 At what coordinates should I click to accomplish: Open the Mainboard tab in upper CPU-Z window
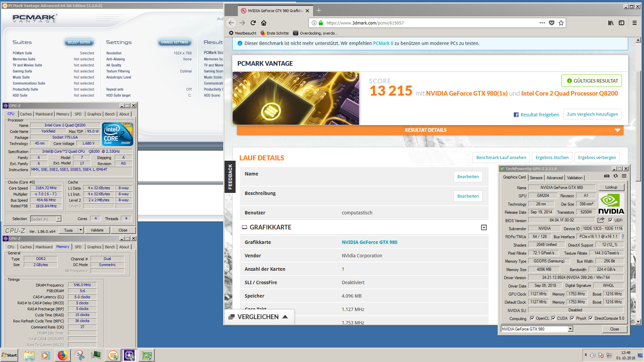click(44, 114)
